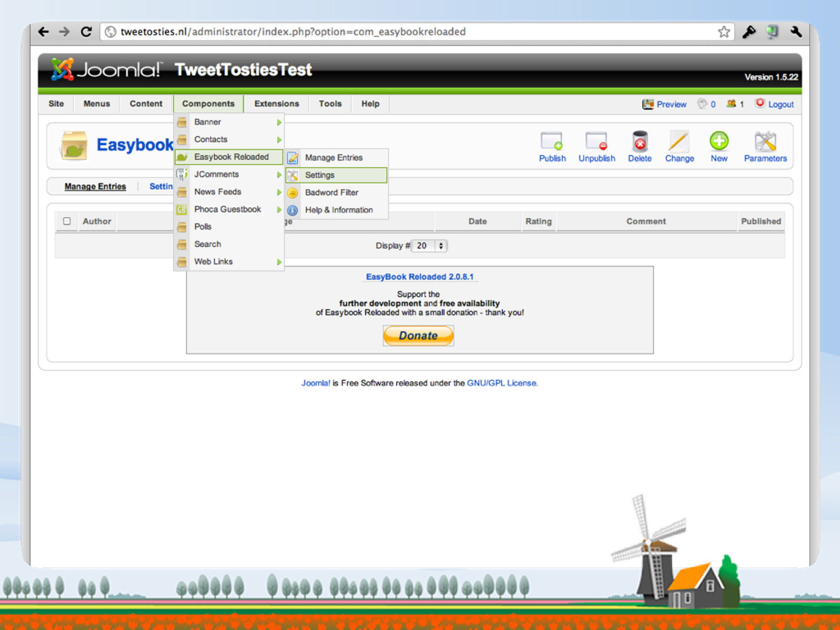Choose Badword Filter in submenu
Viewport: 840px width, 630px height.
click(x=337, y=193)
